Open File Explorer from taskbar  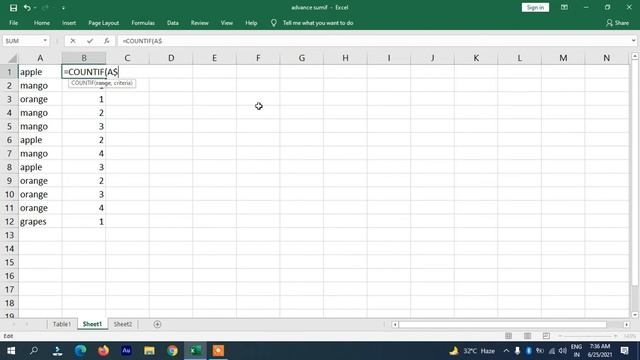(x=149, y=351)
